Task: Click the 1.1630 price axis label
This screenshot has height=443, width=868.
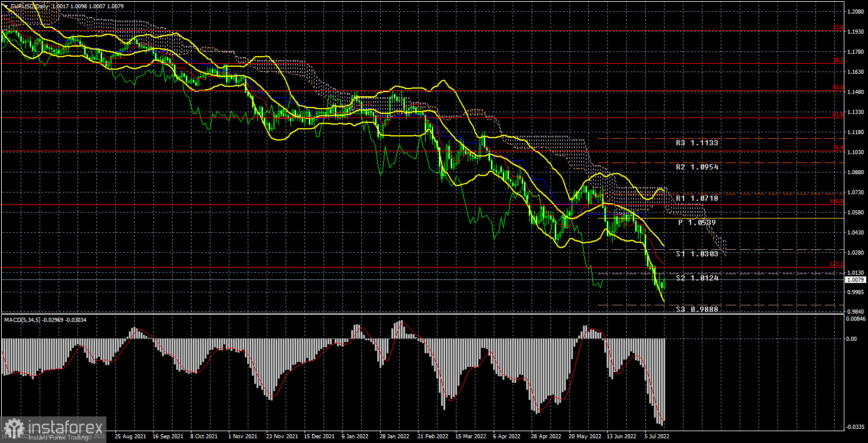Action: tap(855, 71)
